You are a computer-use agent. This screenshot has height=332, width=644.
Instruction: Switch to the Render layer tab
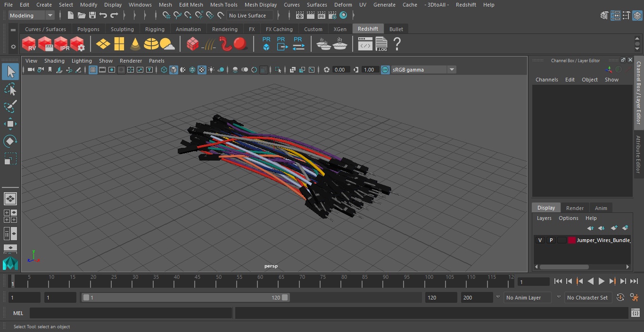click(575, 208)
